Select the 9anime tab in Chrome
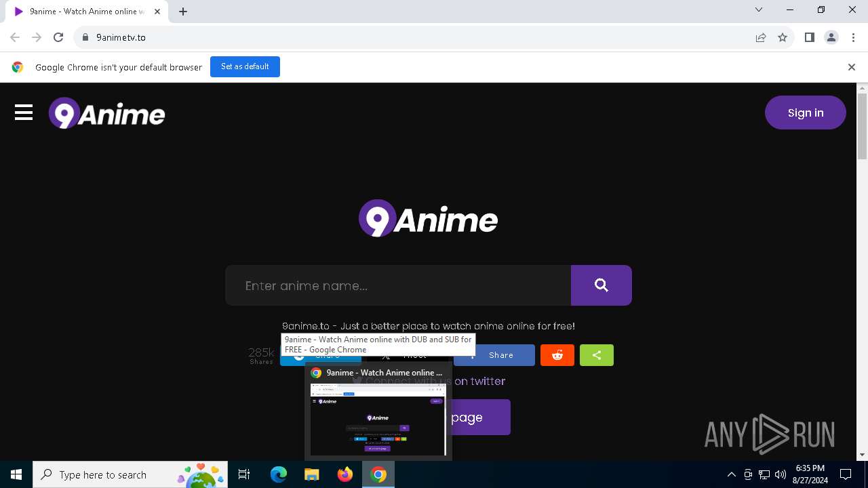The image size is (868, 488). coord(87,12)
